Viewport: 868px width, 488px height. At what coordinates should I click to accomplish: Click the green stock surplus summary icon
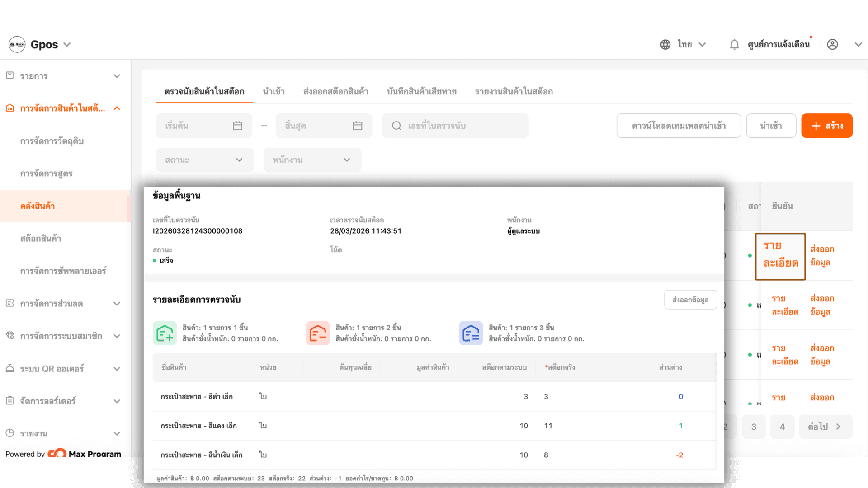pyautogui.click(x=165, y=333)
